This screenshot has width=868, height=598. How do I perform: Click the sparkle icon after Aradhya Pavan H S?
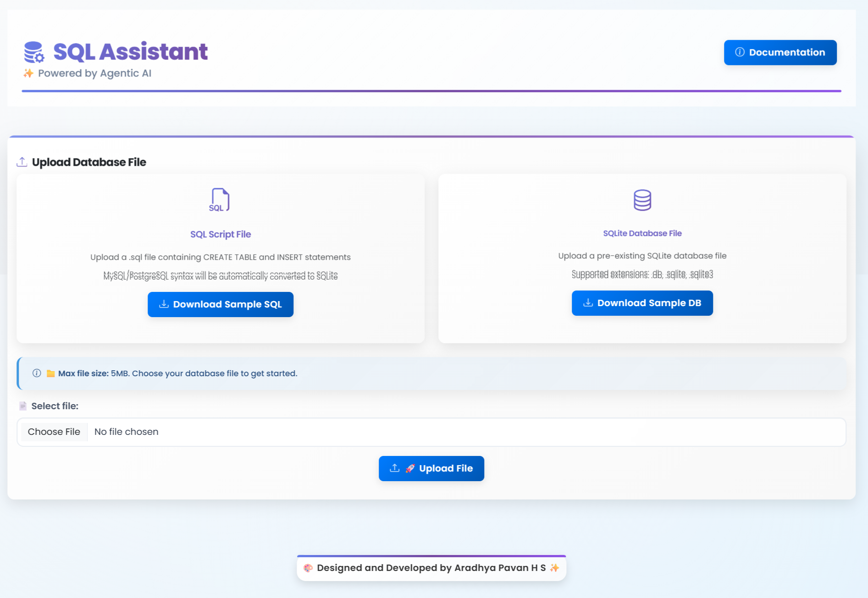[x=554, y=568]
